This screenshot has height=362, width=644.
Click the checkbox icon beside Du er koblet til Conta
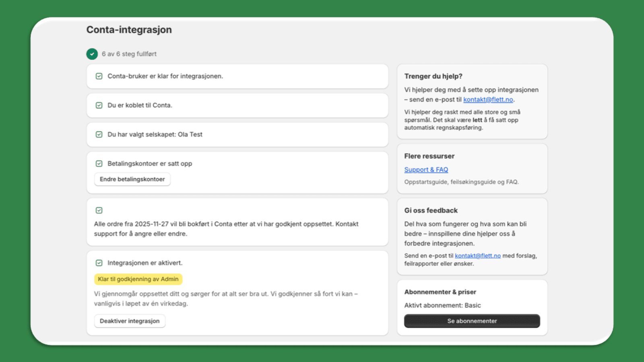coord(99,105)
